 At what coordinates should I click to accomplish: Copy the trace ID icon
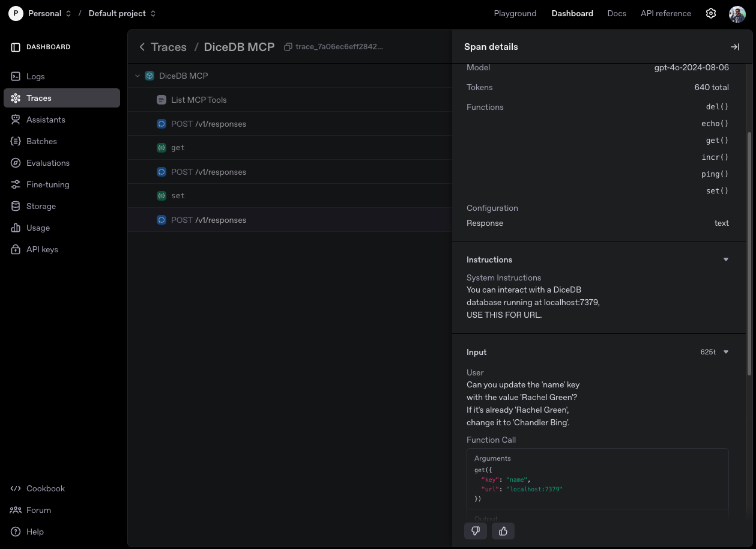[288, 47]
